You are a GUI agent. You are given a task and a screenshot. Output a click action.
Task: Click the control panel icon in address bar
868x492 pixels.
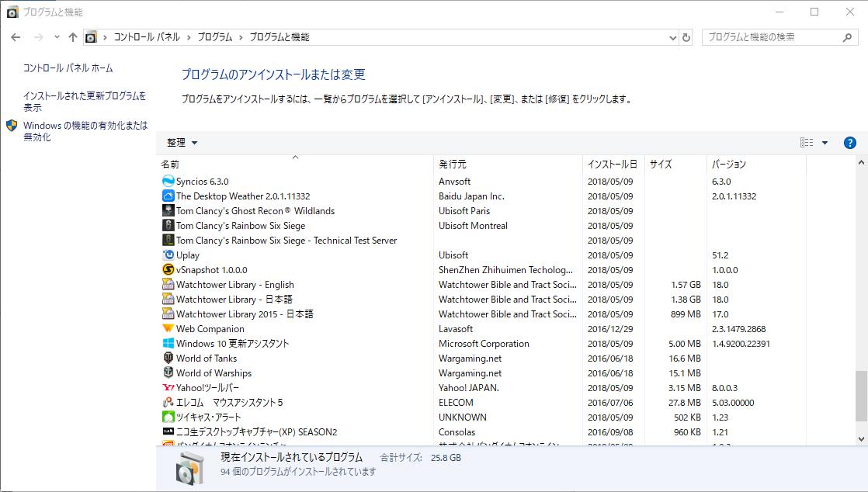(x=91, y=37)
